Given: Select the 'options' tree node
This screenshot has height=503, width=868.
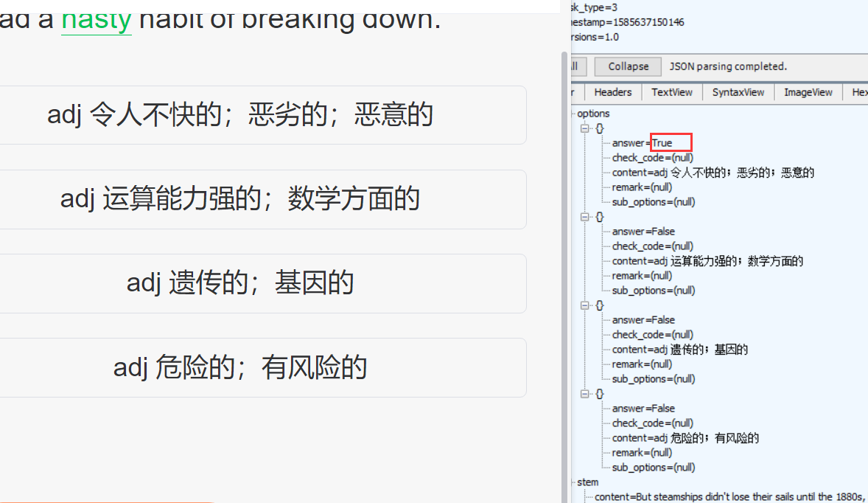Looking at the screenshot, I should pyautogui.click(x=593, y=114).
